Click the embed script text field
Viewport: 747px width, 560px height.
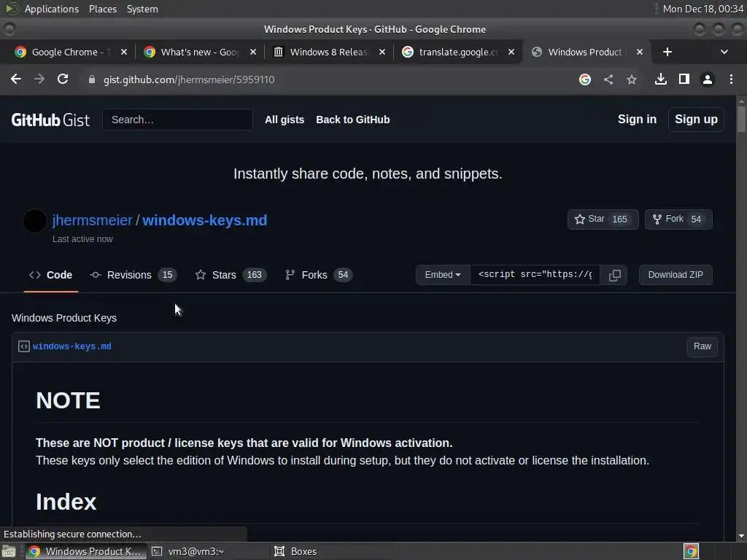pos(535,275)
